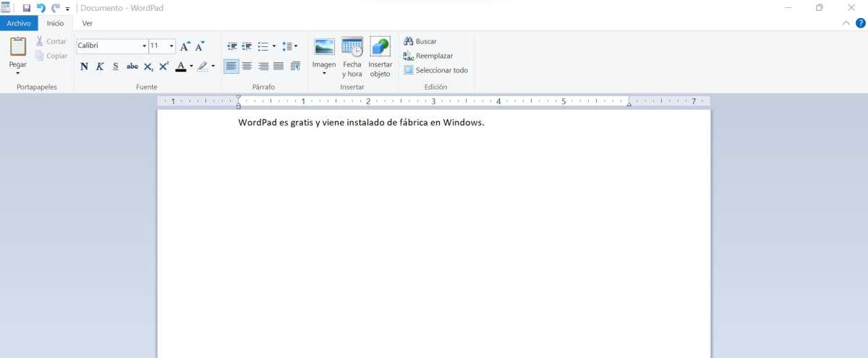Align text right
868x358 pixels.
[263, 67]
